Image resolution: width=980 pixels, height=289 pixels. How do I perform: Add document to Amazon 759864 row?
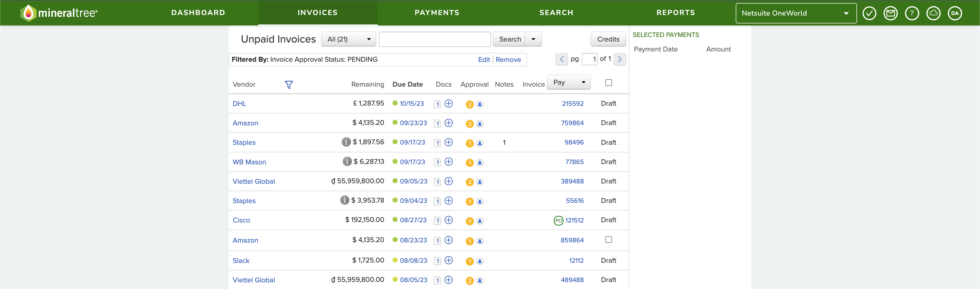(x=449, y=123)
